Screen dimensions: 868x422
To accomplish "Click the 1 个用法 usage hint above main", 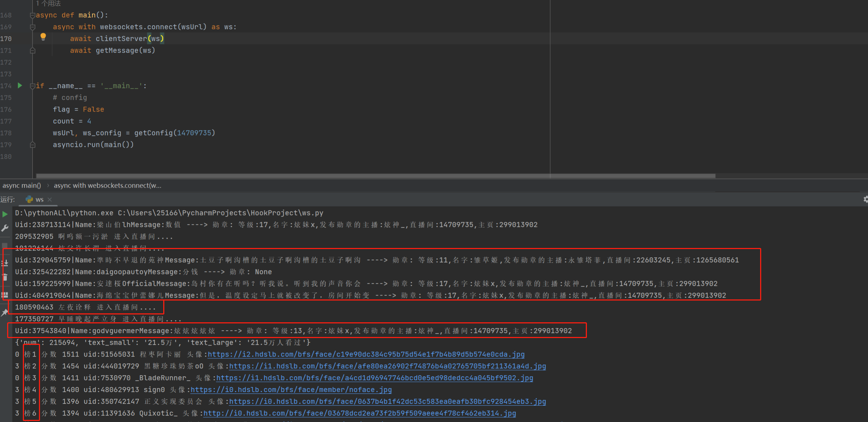I will [48, 4].
